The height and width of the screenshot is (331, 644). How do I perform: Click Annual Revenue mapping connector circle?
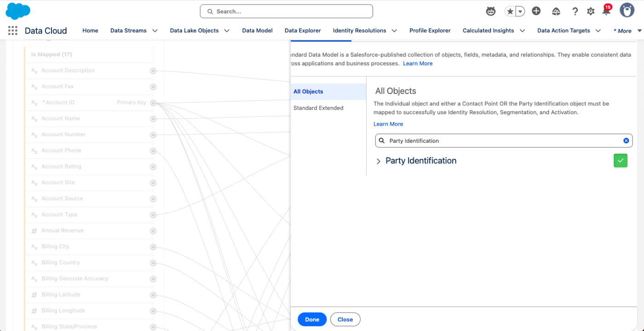tap(153, 231)
